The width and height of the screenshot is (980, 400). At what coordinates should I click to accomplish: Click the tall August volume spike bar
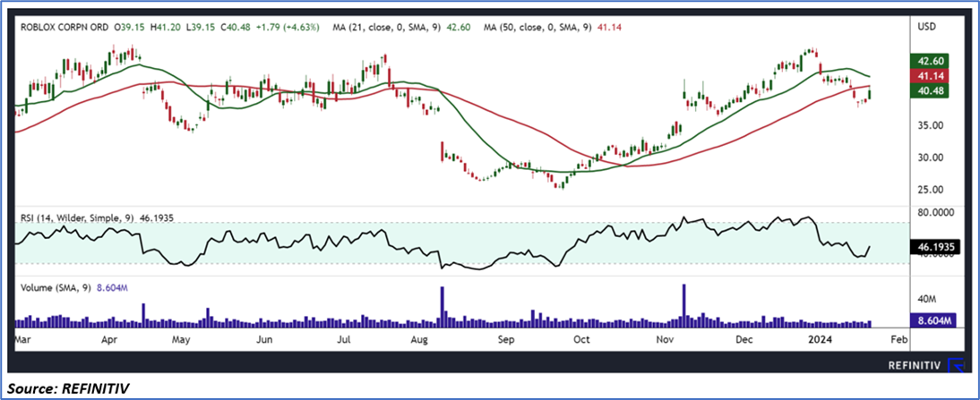(443, 307)
